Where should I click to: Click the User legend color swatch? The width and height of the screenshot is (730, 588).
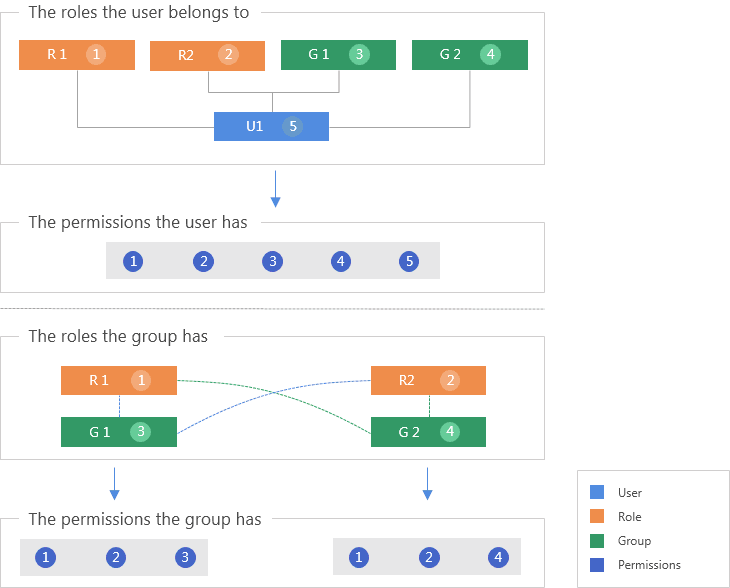pos(597,492)
